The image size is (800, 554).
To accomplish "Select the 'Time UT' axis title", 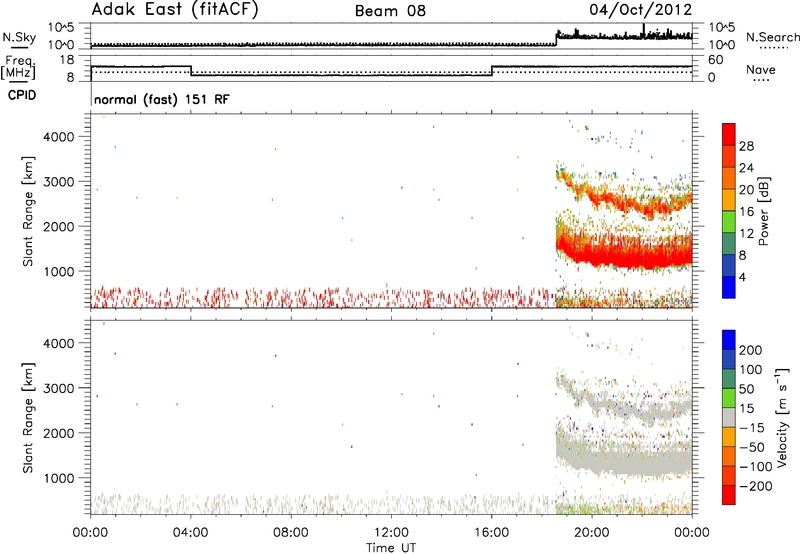I will click(391, 548).
